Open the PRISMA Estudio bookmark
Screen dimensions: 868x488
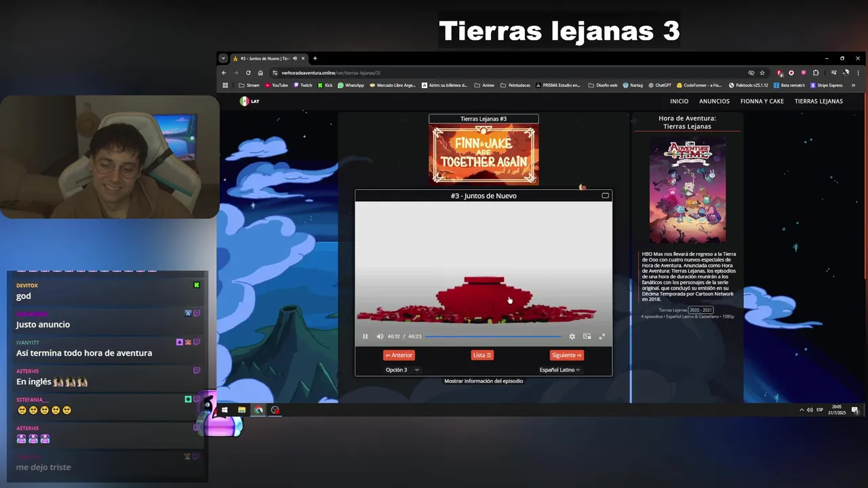click(558, 85)
